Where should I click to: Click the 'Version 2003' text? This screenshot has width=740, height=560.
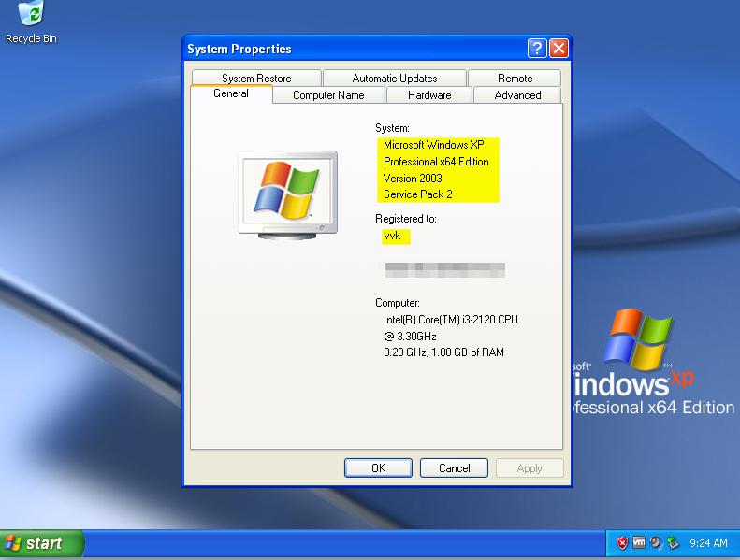pyautogui.click(x=413, y=179)
